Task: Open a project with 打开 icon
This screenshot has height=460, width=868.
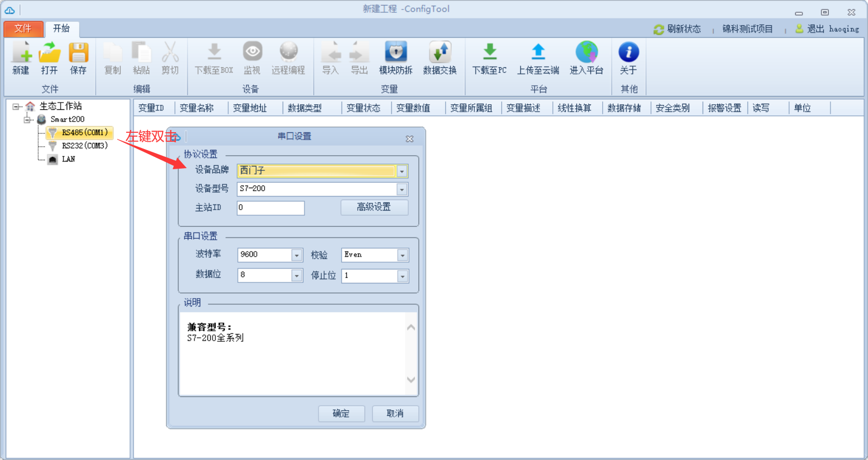Action: [x=49, y=52]
